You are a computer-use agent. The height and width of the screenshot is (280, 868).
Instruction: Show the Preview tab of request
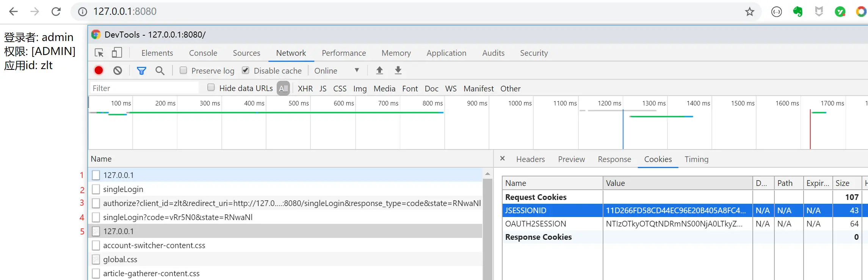click(571, 159)
